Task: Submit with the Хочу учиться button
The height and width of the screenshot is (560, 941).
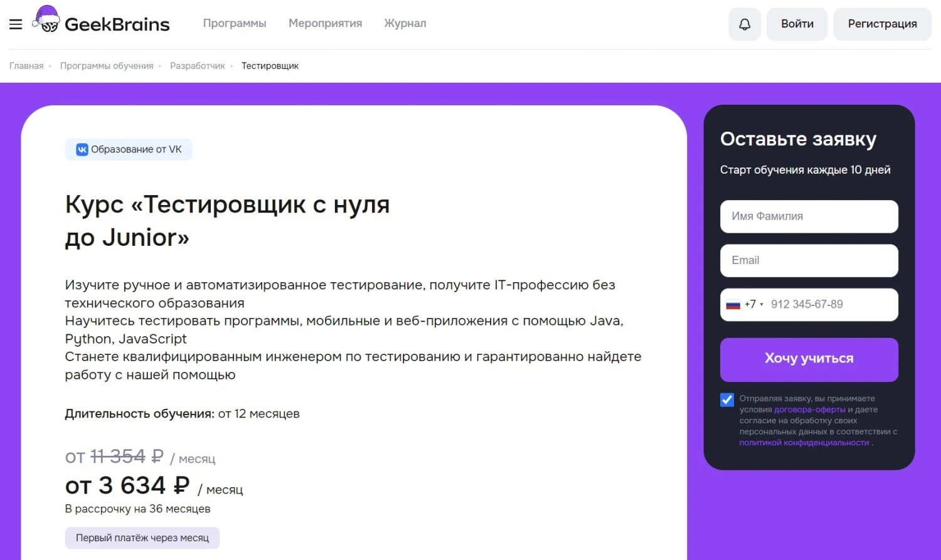Action: click(x=809, y=360)
